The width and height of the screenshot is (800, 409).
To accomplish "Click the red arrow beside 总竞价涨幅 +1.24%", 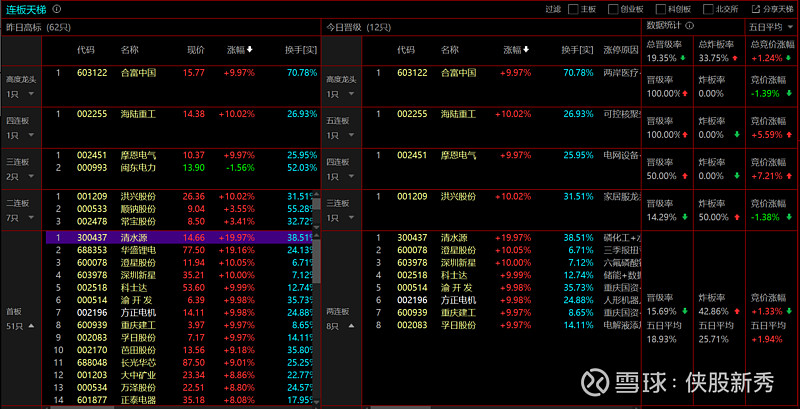I will 789,58.
